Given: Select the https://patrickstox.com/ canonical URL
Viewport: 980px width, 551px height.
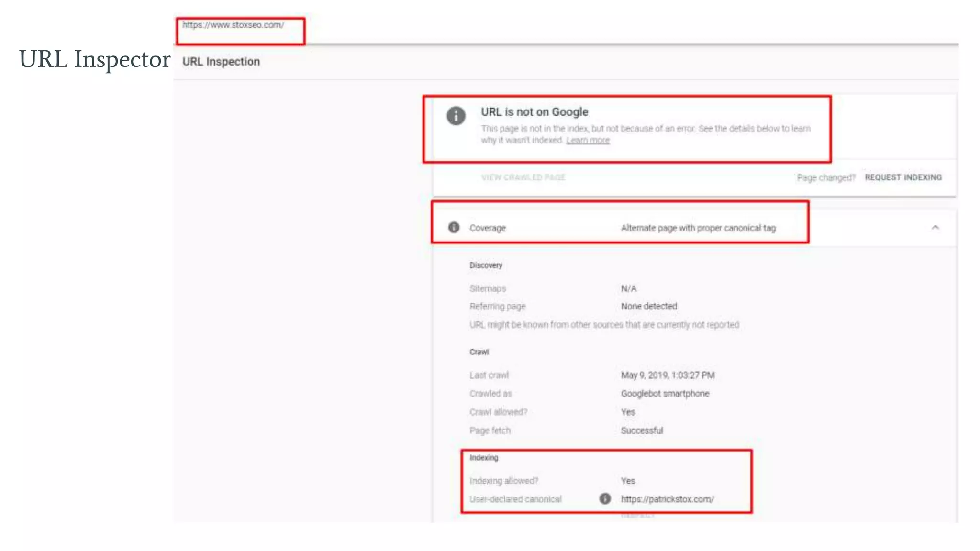Looking at the screenshot, I should point(667,499).
